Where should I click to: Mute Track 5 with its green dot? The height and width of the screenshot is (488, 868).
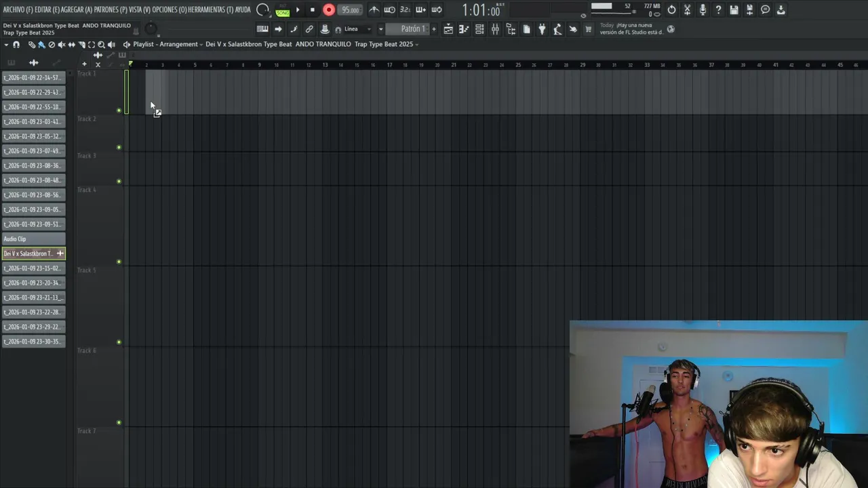pos(119,342)
